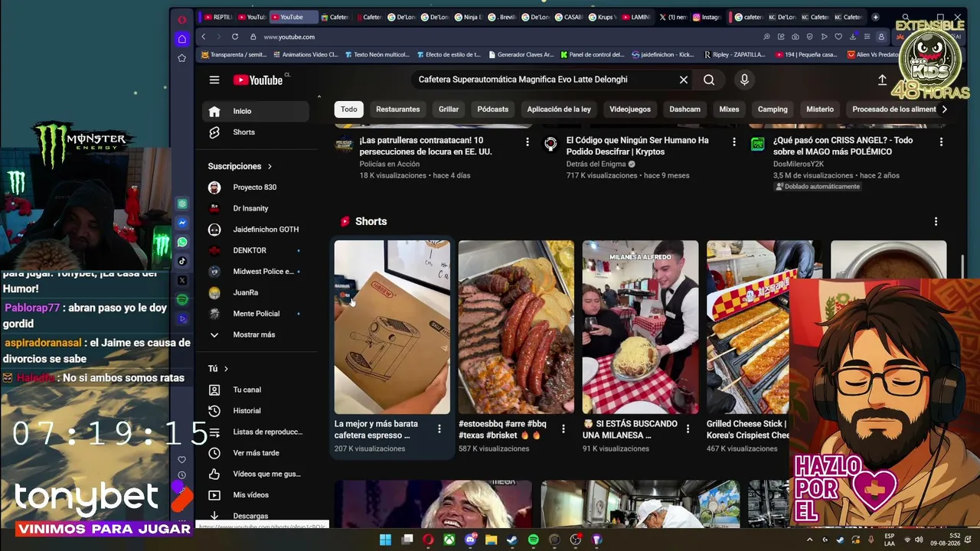Open Spotify in the Opera sidebar

[182, 300]
